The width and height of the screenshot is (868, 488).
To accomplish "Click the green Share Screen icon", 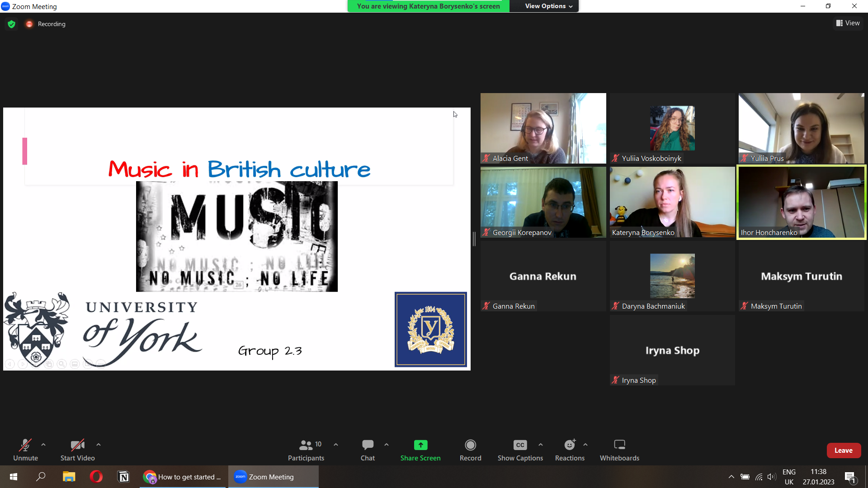I will (420, 445).
